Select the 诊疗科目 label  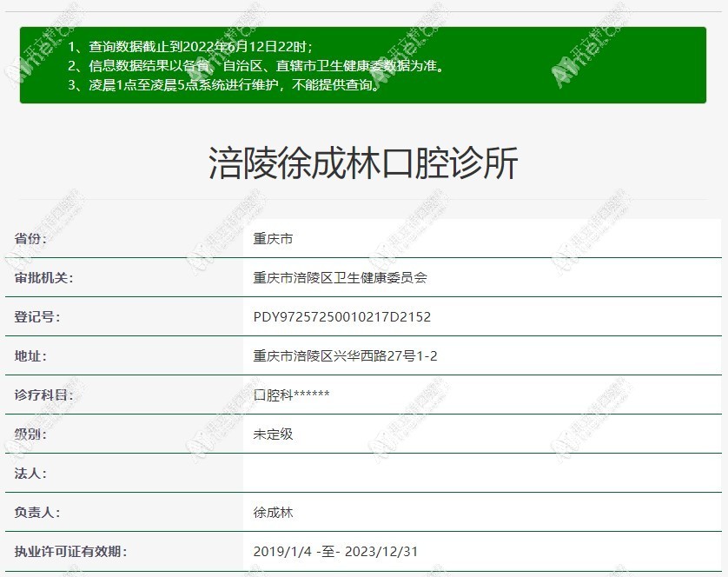pyautogui.click(x=44, y=395)
